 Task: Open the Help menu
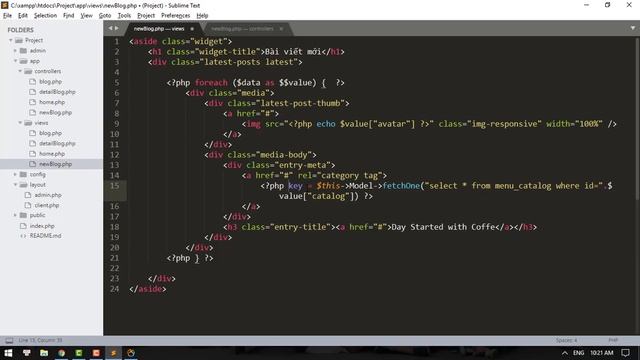202,16
